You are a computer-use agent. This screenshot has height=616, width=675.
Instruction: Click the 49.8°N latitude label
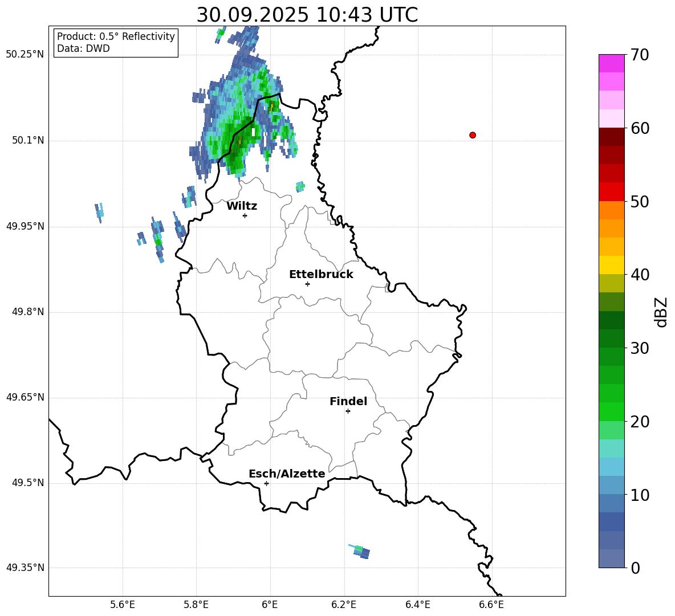click(28, 312)
